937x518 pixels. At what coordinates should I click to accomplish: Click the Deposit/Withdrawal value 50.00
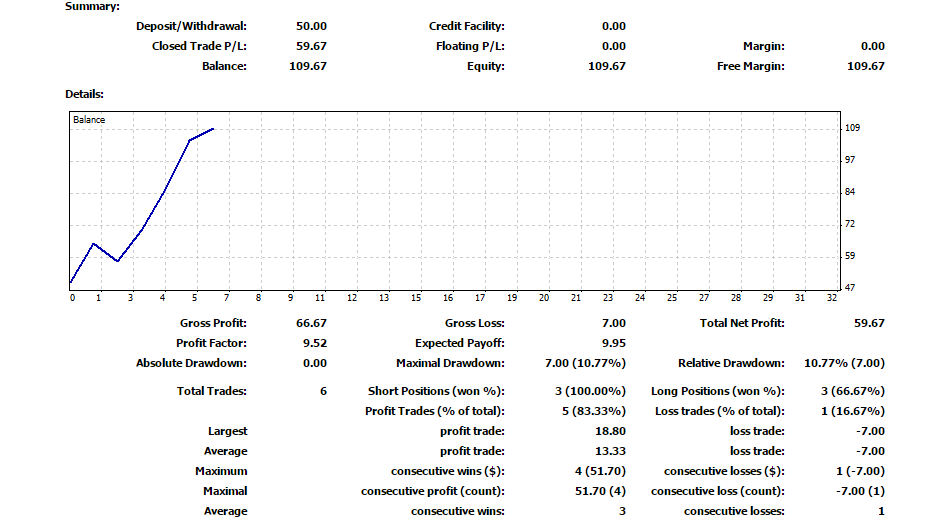click(x=311, y=26)
